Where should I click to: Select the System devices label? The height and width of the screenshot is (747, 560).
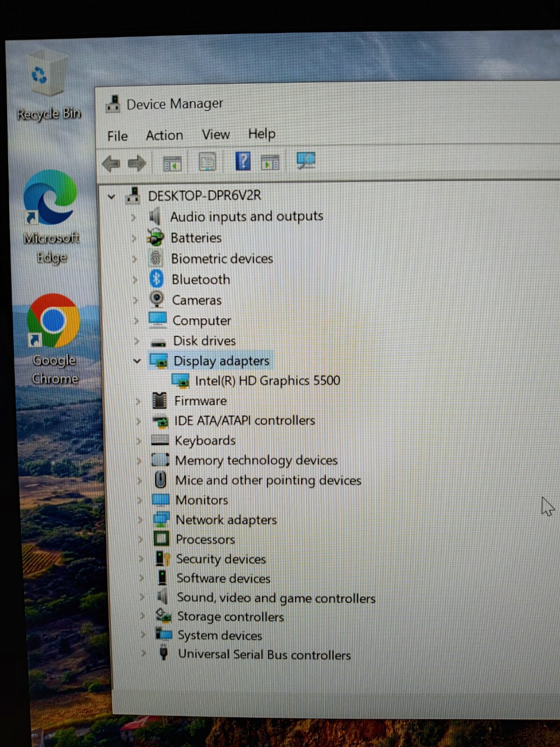coord(220,635)
